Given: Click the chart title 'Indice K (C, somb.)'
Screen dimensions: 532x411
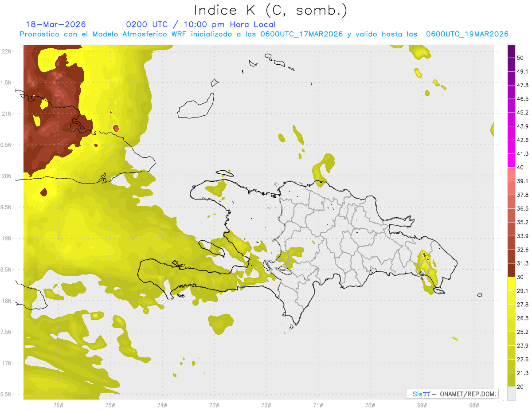Looking at the screenshot, I should tap(271, 11).
